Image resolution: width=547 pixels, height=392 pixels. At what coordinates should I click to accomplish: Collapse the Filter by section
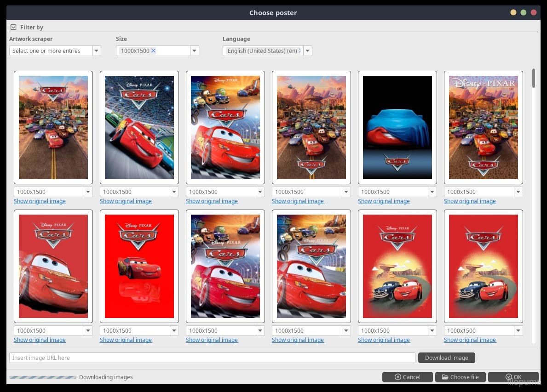pyautogui.click(x=13, y=28)
